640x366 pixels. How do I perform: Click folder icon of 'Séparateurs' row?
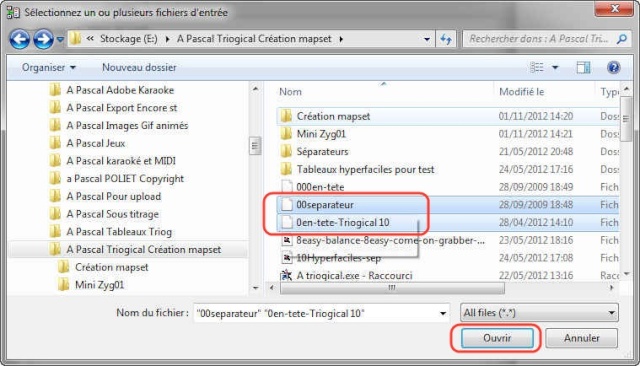tap(286, 151)
